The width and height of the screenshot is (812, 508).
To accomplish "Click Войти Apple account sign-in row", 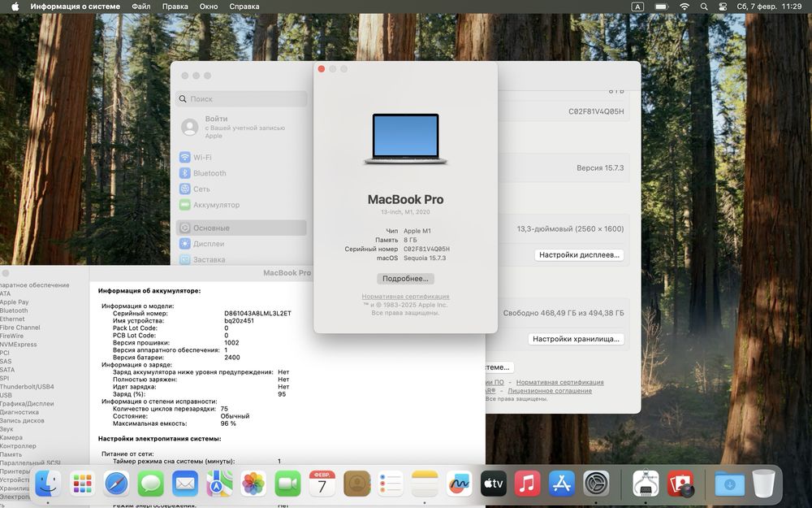I will (x=241, y=127).
